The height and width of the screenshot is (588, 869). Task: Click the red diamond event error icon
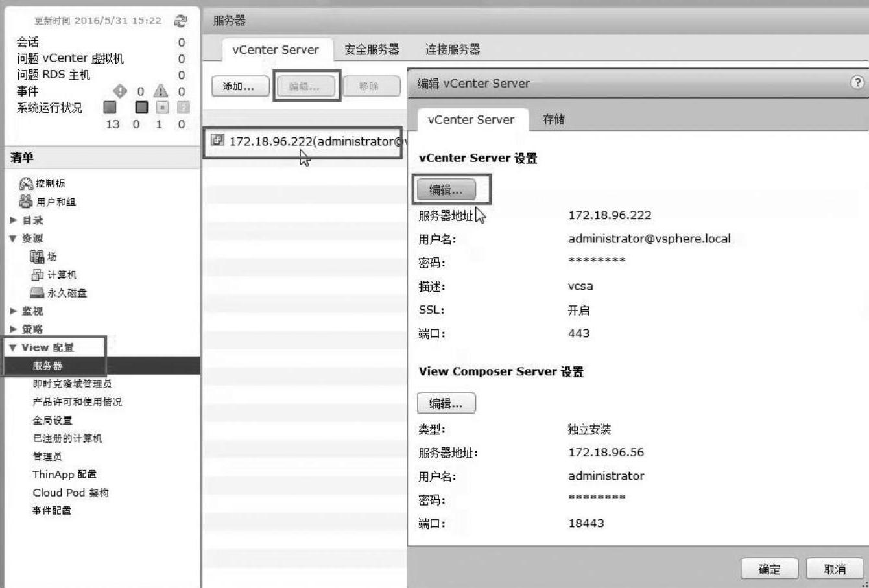(120, 91)
